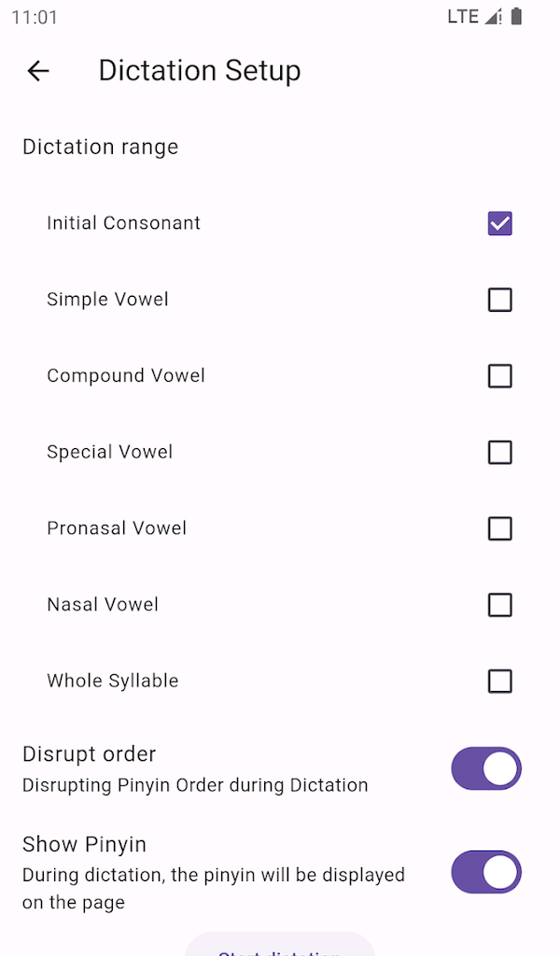Turn off the Disrupt order switch
This screenshot has height=956, width=560.
(486, 768)
